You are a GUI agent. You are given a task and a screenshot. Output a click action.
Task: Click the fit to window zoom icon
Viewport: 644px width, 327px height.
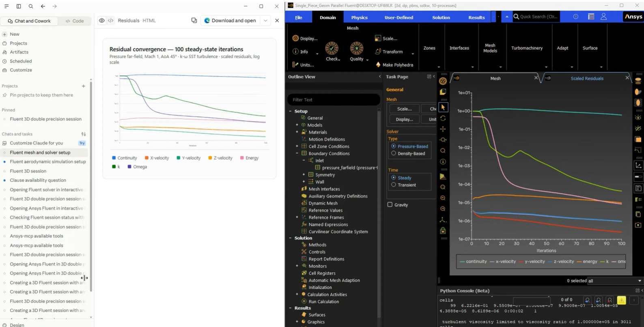[443, 187]
